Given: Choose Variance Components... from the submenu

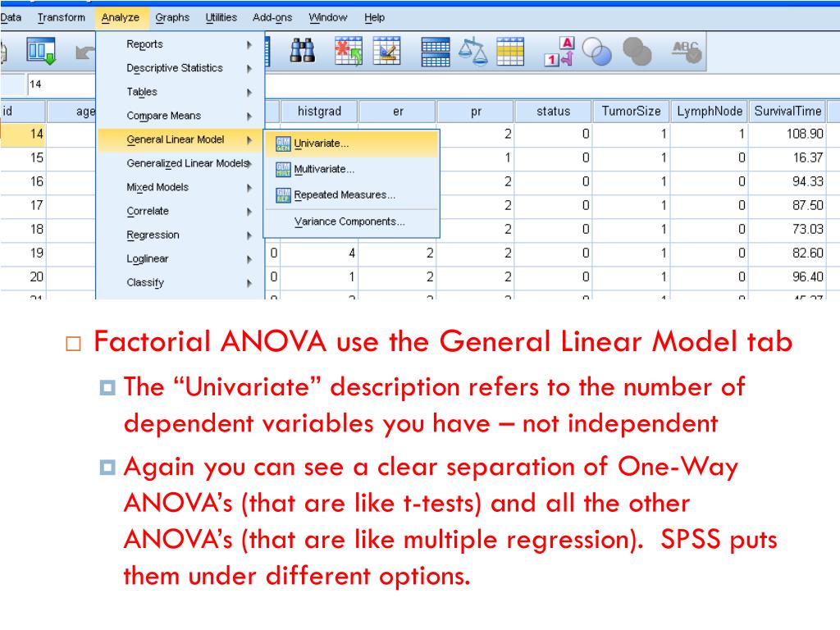Looking at the screenshot, I should pyautogui.click(x=351, y=221).
